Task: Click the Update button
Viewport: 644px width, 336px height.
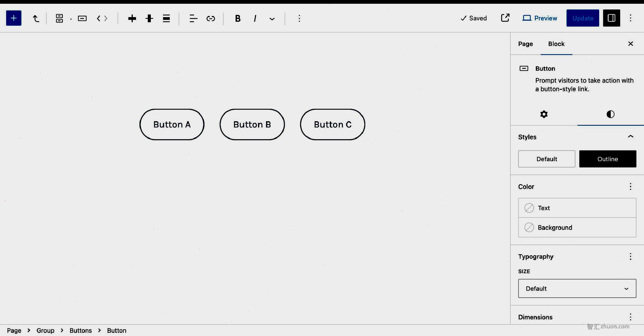Action: click(583, 18)
